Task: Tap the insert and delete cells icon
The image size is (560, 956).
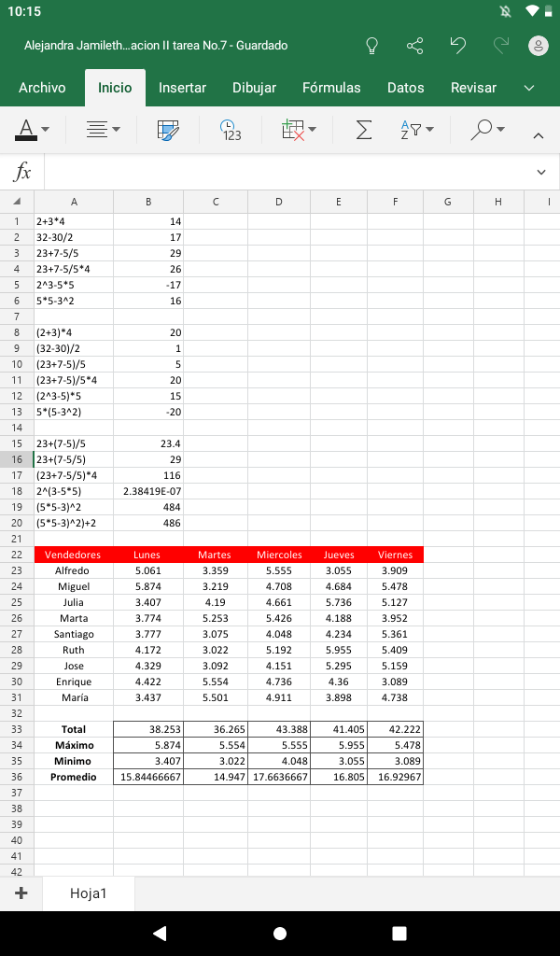Action: 293,130
